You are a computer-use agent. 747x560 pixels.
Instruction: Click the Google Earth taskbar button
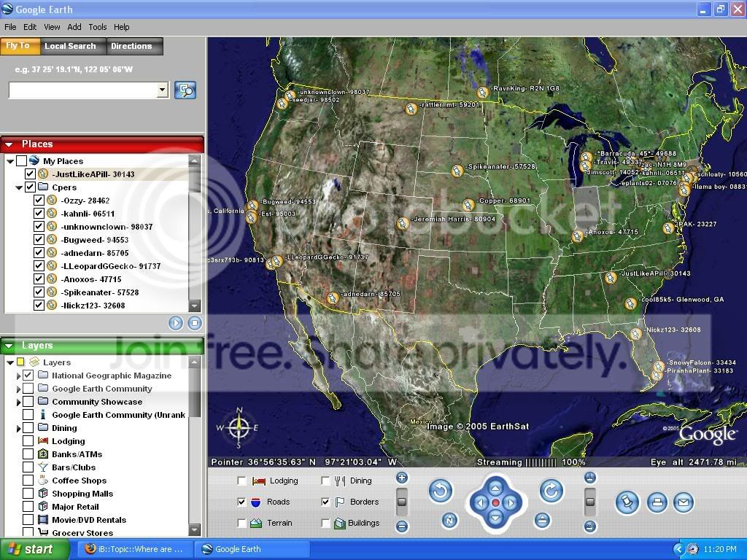tap(252, 549)
